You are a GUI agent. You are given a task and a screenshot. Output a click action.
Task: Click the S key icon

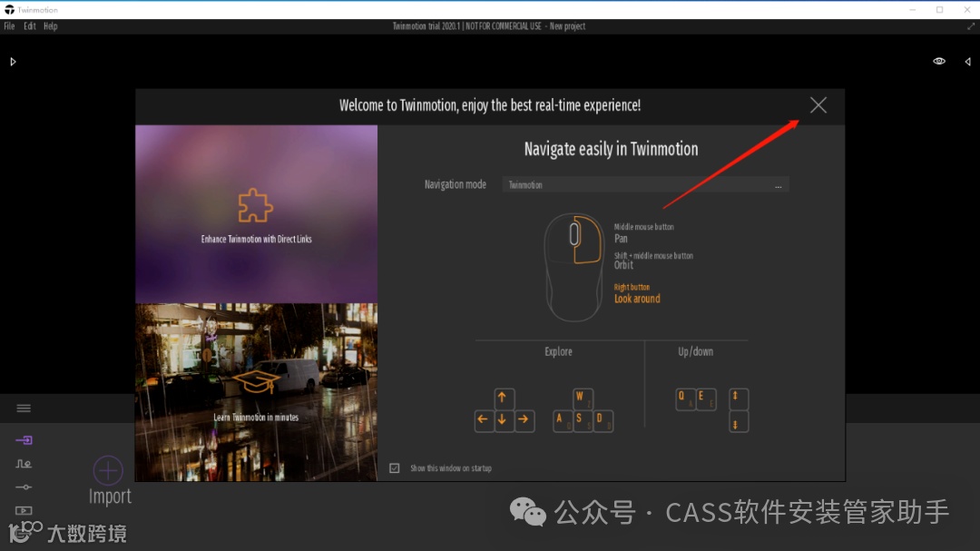583,420
